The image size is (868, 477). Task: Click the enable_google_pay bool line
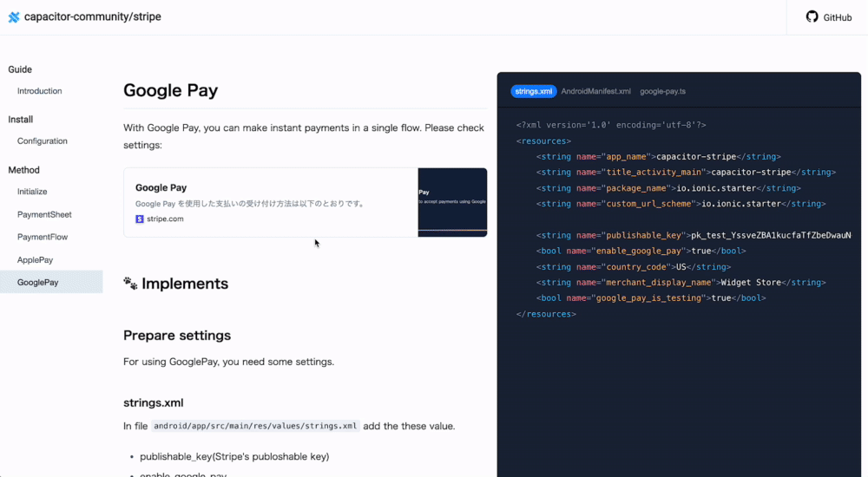[641, 251]
